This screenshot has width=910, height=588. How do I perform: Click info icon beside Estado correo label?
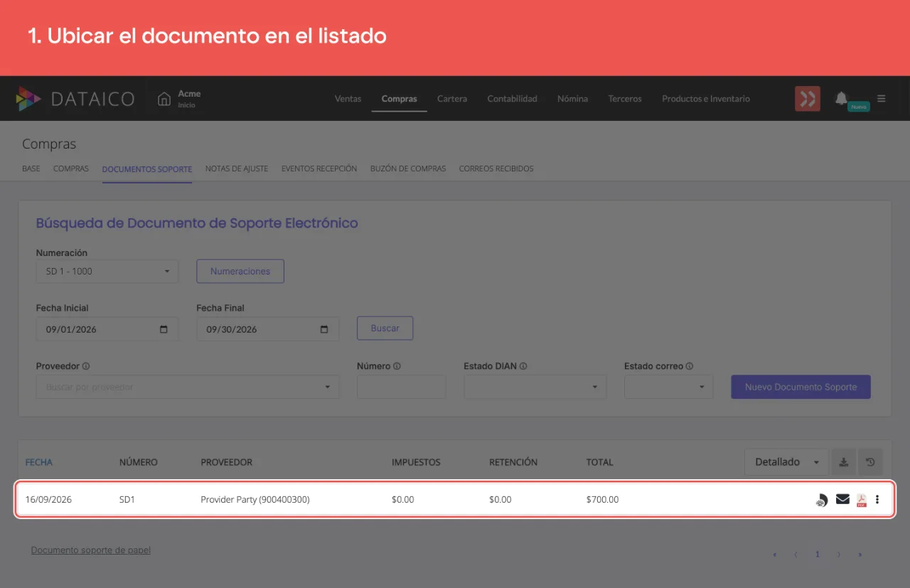click(x=690, y=366)
